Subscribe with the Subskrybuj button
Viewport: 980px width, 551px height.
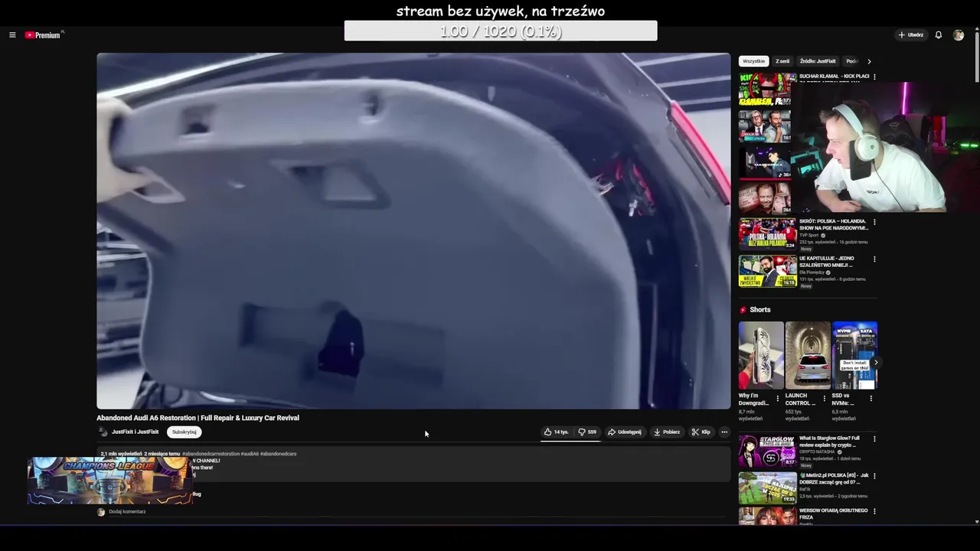tap(184, 432)
